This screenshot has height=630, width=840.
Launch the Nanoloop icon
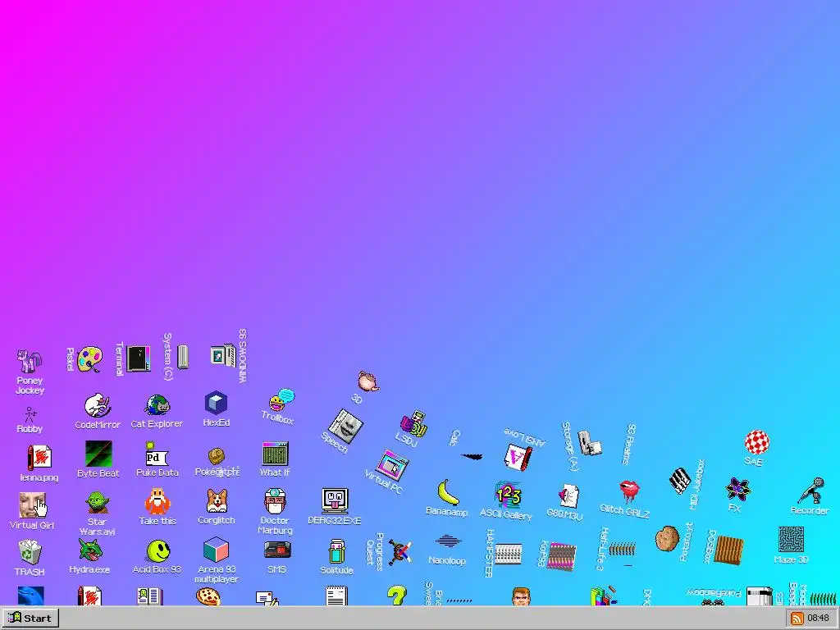448,541
